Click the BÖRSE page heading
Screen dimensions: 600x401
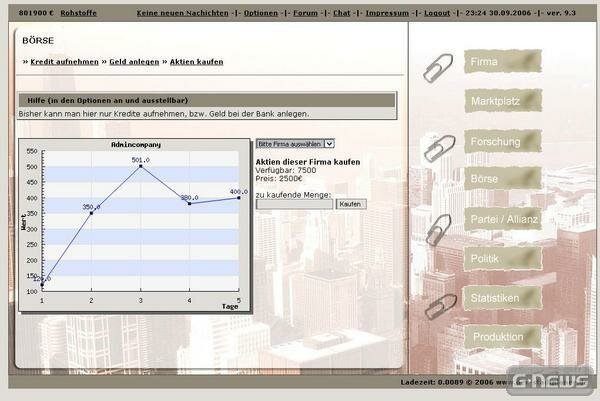[x=38, y=41]
